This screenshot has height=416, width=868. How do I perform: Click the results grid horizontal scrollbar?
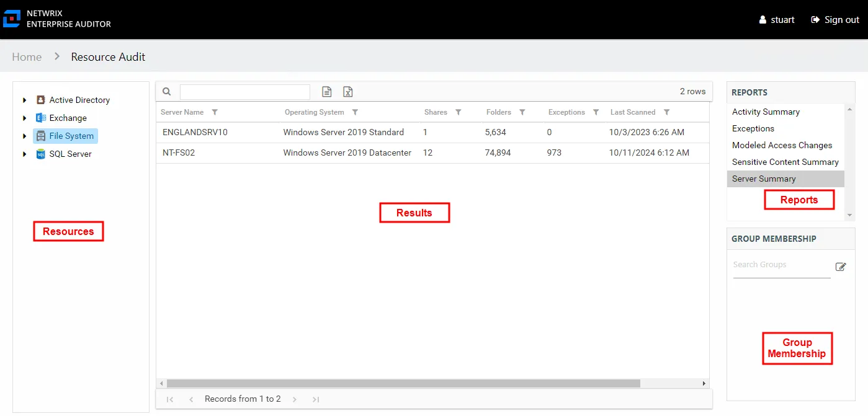(x=403, y=384)
